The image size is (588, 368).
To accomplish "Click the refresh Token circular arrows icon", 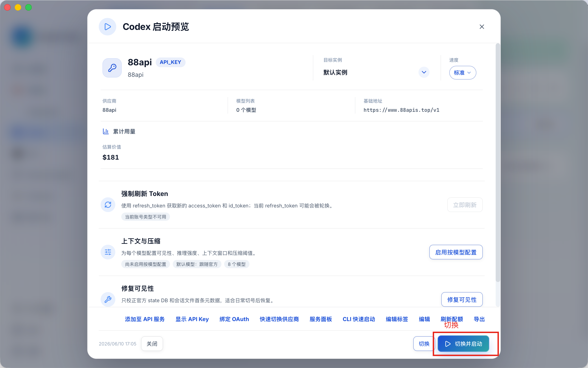I will tap(108, 205).
